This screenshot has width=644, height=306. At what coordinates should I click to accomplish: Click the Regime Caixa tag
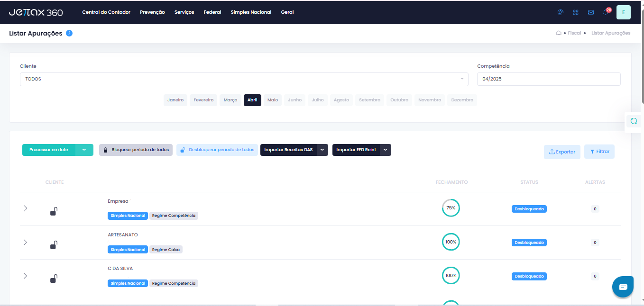tap(166, 250)
